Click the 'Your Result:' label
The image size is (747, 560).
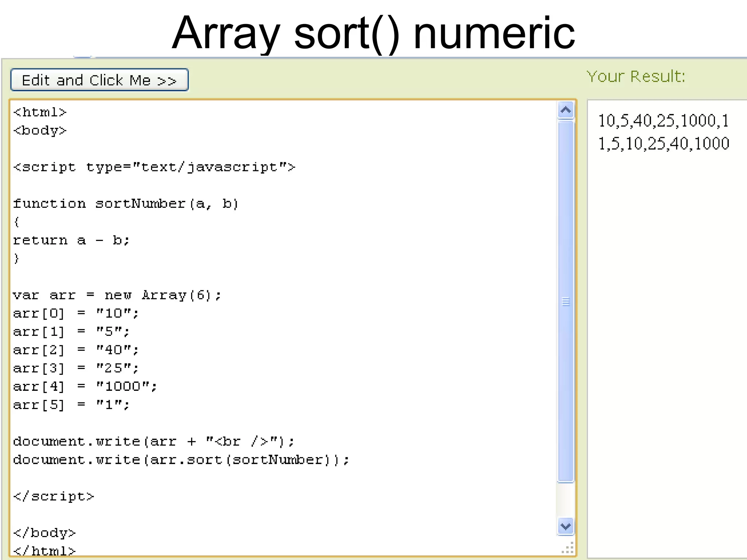tap(636, 77)
